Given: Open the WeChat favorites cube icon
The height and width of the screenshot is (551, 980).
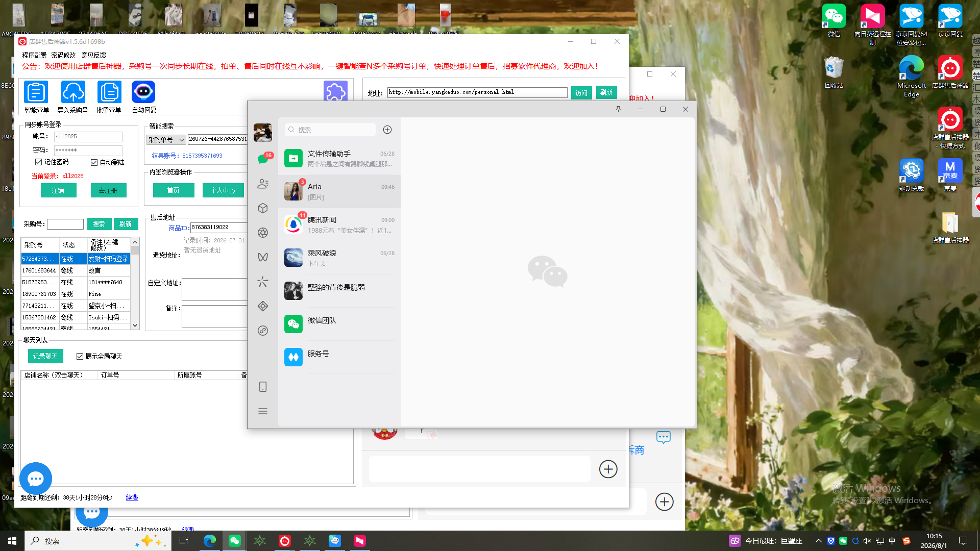Looking at the screenshot, I should [263, 208].
